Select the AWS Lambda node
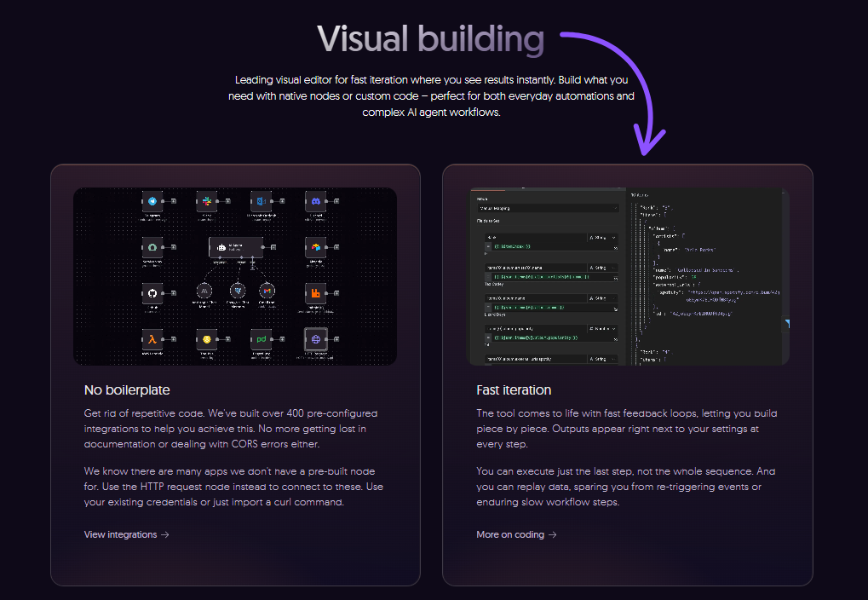This screenshot has width=868, height=600. click(152, 338)
